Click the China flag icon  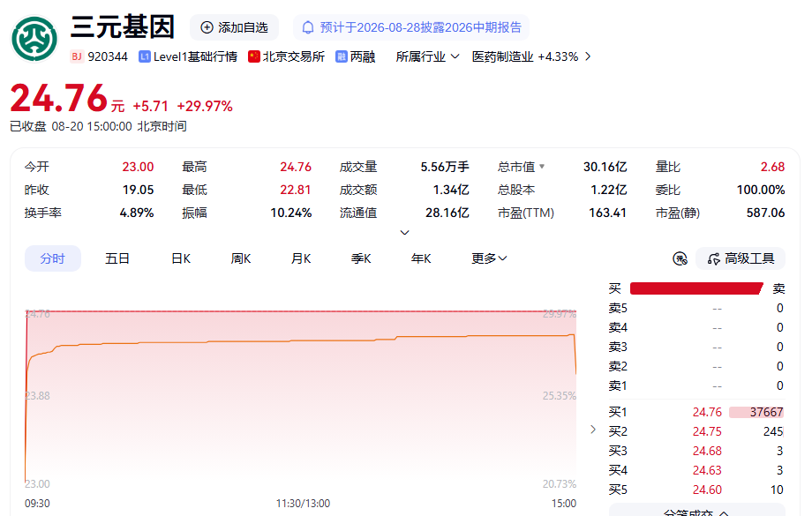pos(254,56)
